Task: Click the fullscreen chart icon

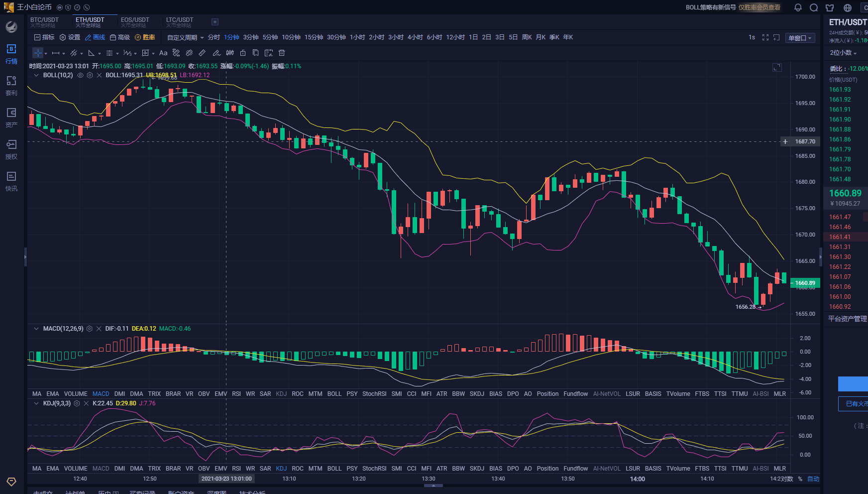Action: click(x=765, y=37)
